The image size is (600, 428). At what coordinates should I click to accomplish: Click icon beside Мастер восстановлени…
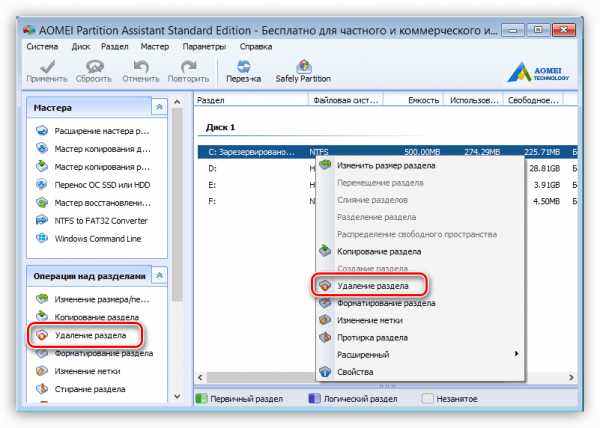pyautogui.click(x=42, y=202)
